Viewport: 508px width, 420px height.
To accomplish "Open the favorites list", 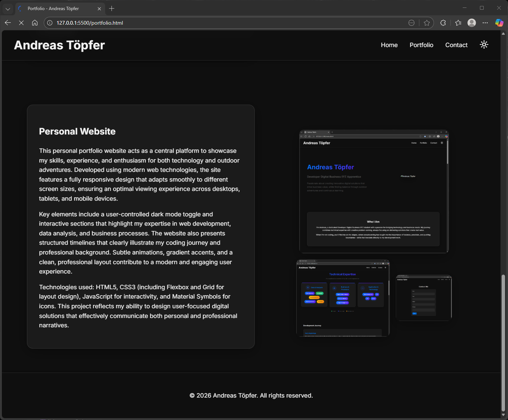I will (458, 23).
